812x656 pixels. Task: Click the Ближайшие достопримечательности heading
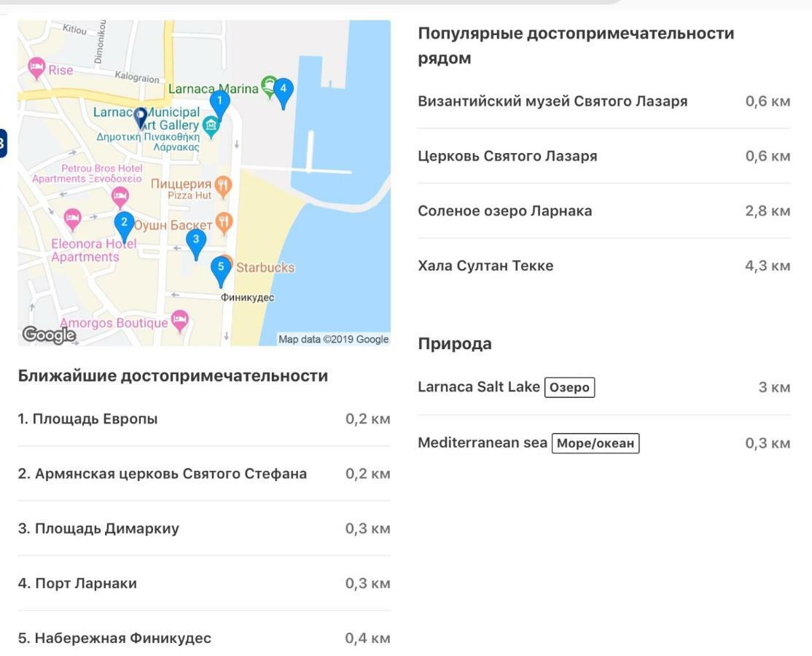173,376
